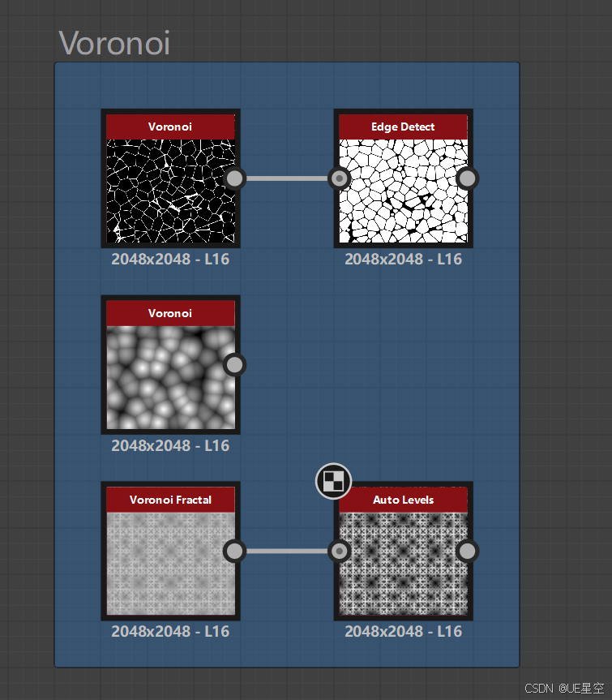Screen dimensions: 612x700
Task: Select the Voronoi frame title label
Action: pos(114,43)
